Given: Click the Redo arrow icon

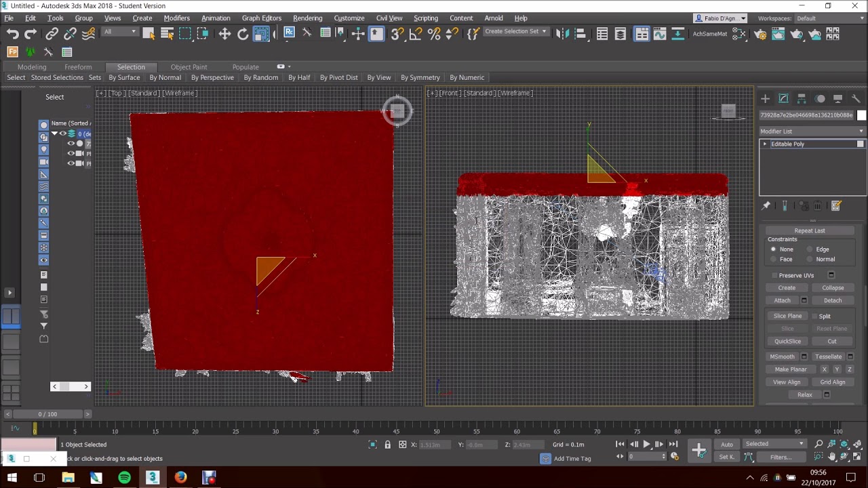Looking at the screenshot, I should tap(31, 34).
